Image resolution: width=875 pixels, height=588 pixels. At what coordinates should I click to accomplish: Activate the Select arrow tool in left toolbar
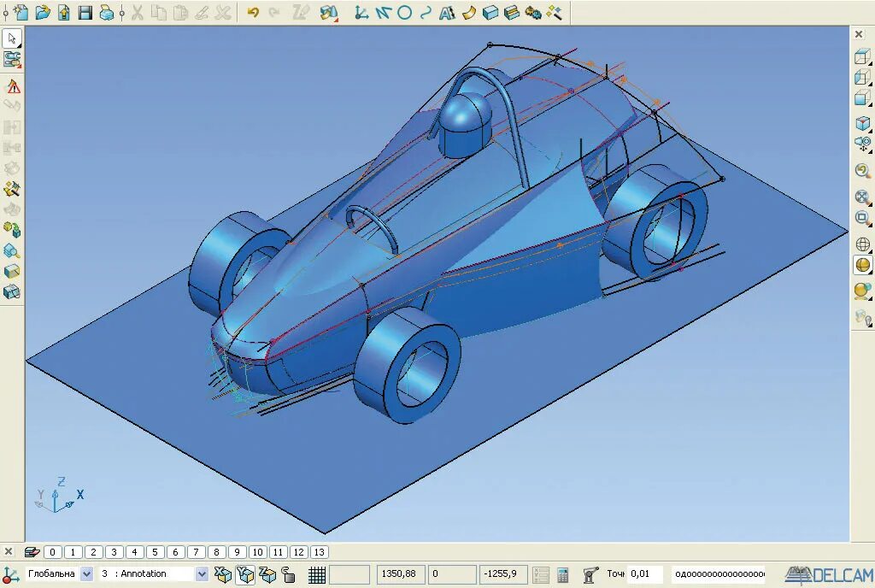point(12,38)
